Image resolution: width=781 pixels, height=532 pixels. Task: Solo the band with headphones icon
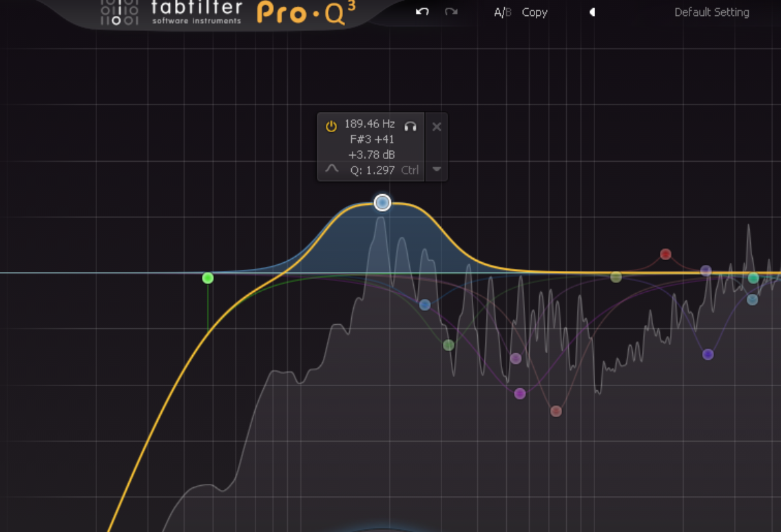pos(410,126)
